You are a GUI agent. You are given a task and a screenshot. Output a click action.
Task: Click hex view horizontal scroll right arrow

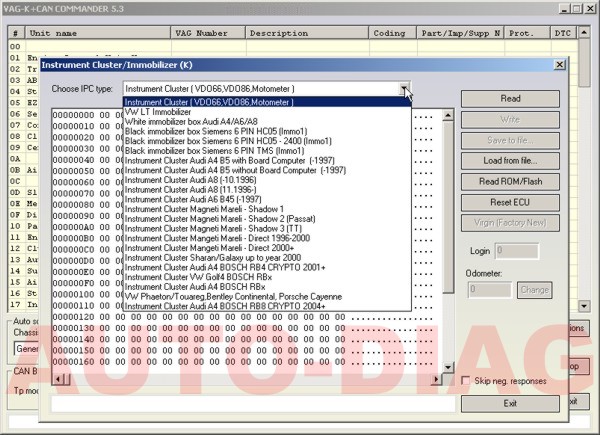point(436,379)
